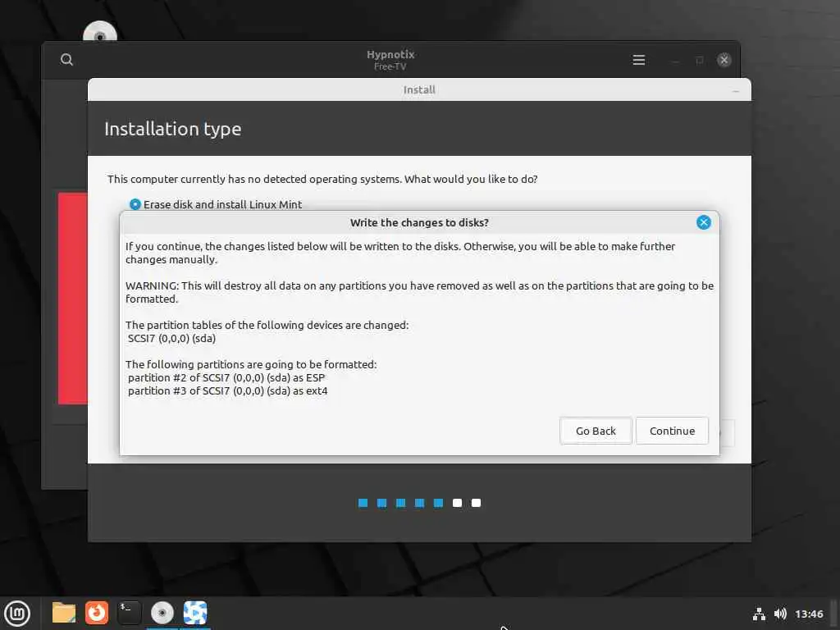Click the 'Installation type' heading
Screen dimensions: 840x630
click(x=172, y=129)
